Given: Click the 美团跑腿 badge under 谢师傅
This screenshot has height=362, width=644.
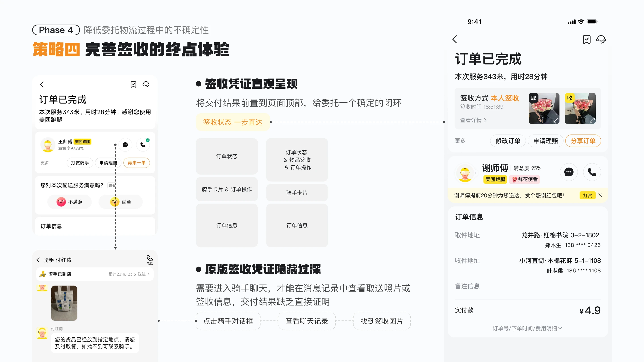Looking at the screenshot, I should [x=495, y=179].
